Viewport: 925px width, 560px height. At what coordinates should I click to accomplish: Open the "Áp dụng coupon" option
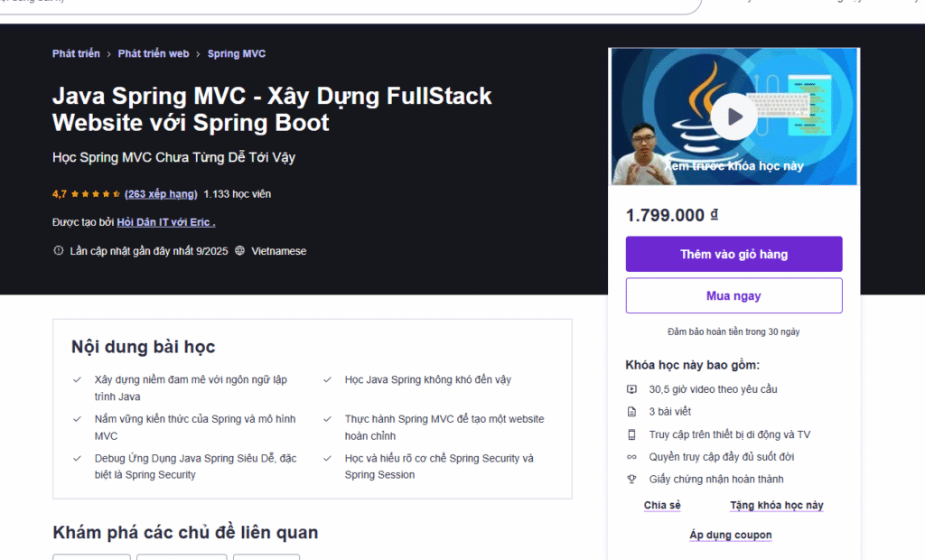coord(731,536)
